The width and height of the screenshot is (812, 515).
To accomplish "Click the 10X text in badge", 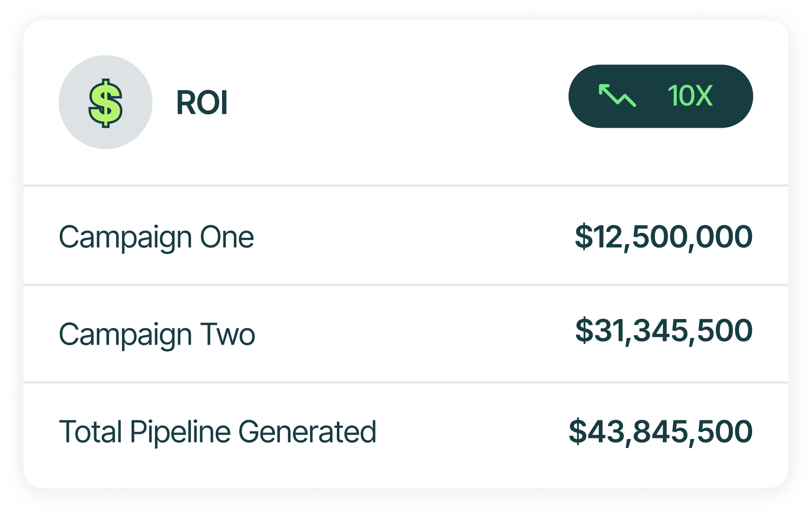I will pos(690,96).
